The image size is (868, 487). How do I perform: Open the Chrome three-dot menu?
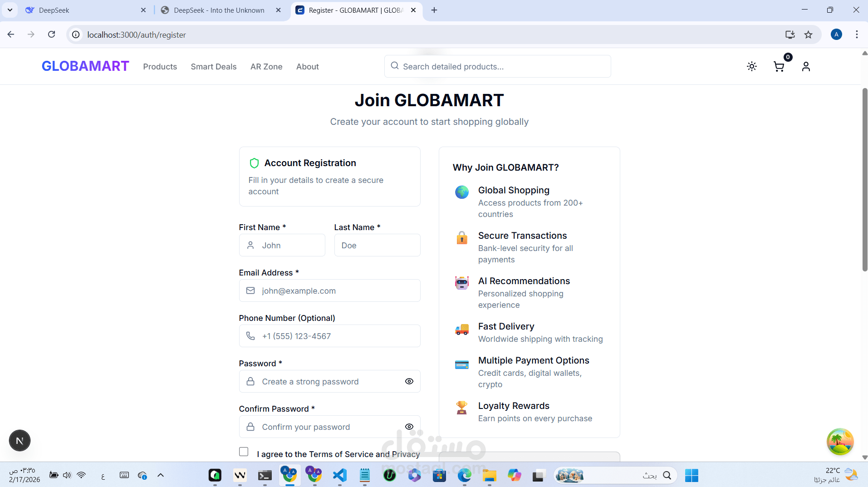pos(857,34)
